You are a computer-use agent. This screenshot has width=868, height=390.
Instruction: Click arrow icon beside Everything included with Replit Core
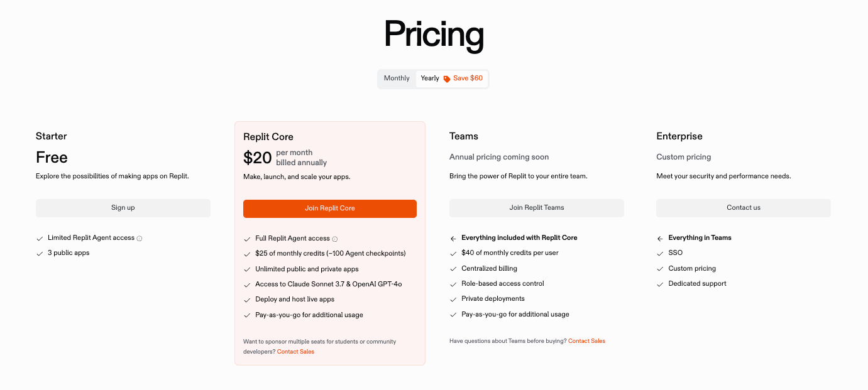[453, 239]
